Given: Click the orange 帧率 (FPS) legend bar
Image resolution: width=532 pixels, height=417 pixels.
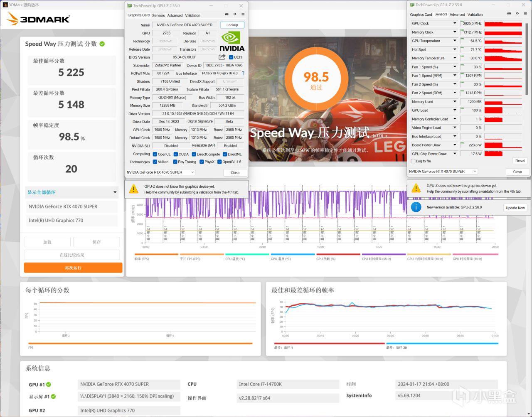Looking at the screenshot, I should tap(156, 254).
